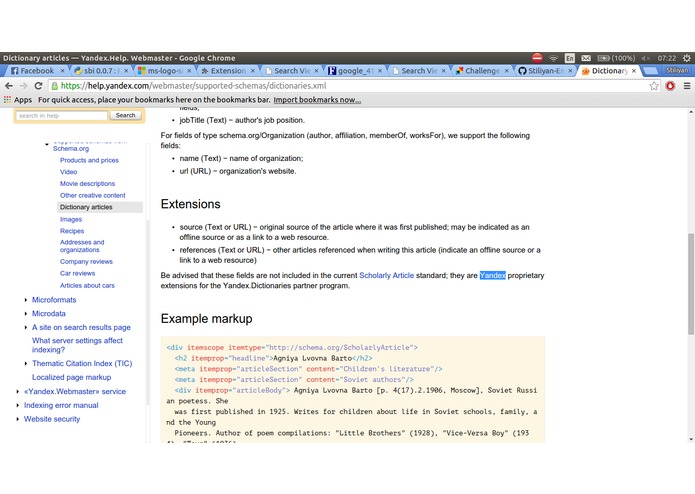Follow the Scholarly Article link
The image size is (695, 494).
point(387,276)
